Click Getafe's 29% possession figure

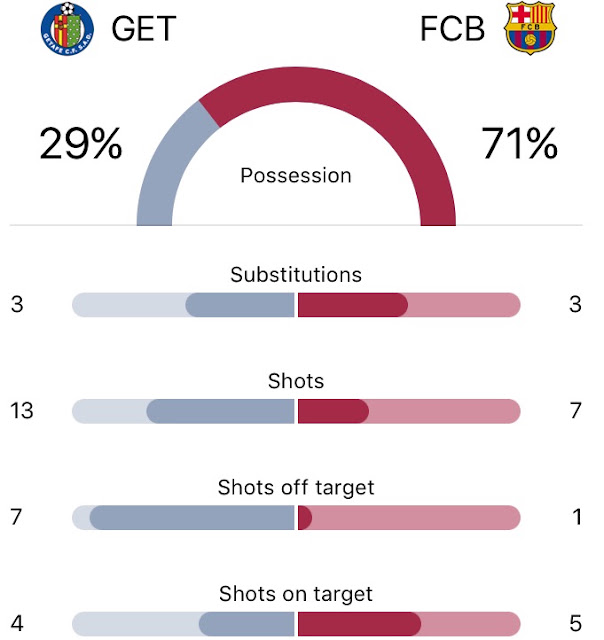(81, 143)
